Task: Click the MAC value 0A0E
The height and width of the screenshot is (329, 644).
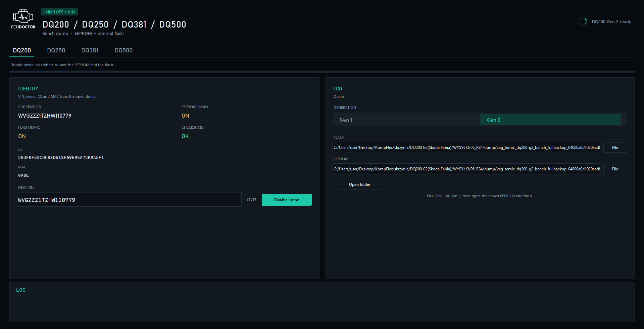Action: pos(23,175)
